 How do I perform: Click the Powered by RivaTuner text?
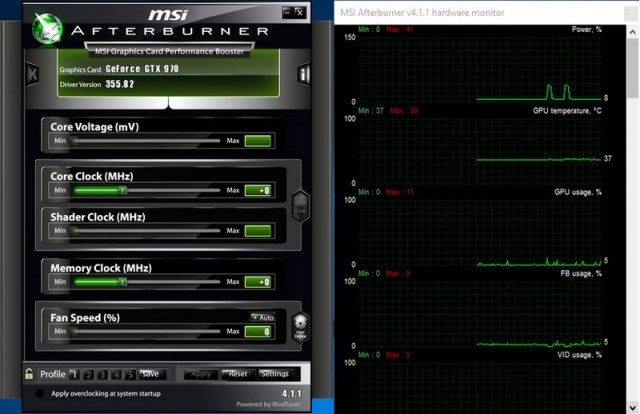click(268, 404)
